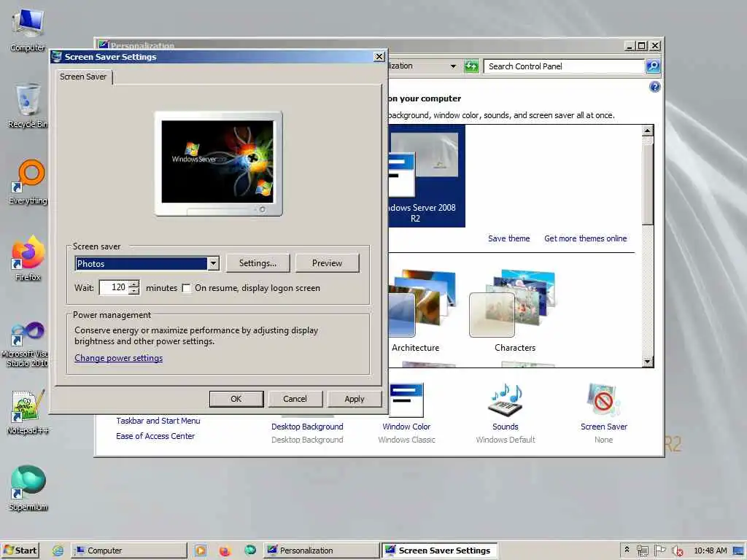Image resolution: width=747 pixels, height=560 pixels.
Task: Open Change power settings link
Action: [x=119, y=358]
